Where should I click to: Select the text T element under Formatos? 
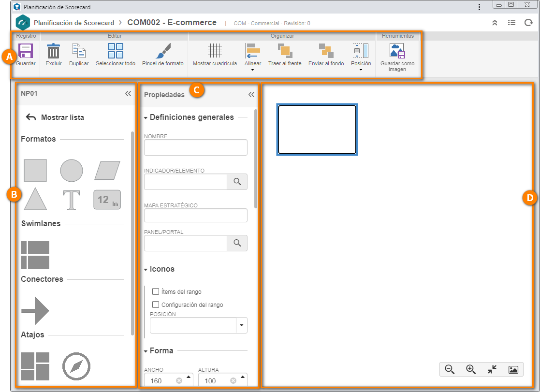[72, 200]
